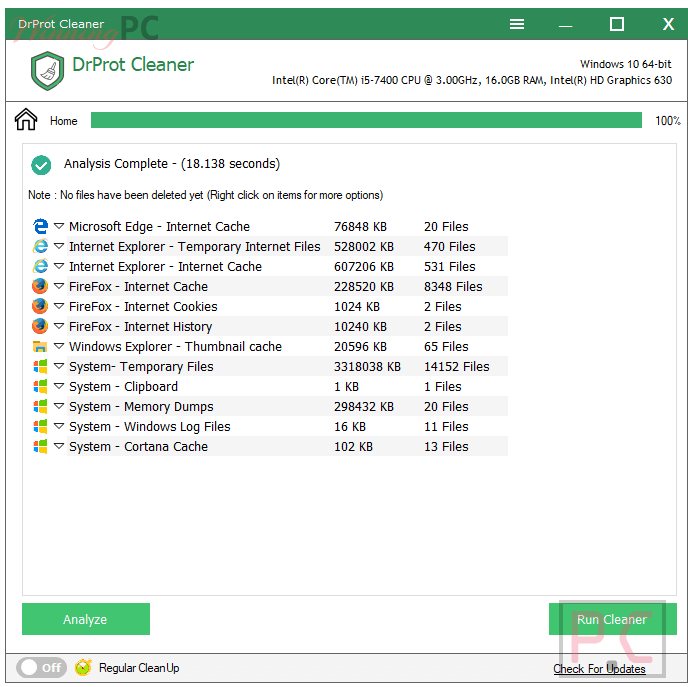Click Windows flag icon for Cortana Cache
The image size is (688, 687).
pyautogui.click(x=40, y=446)
